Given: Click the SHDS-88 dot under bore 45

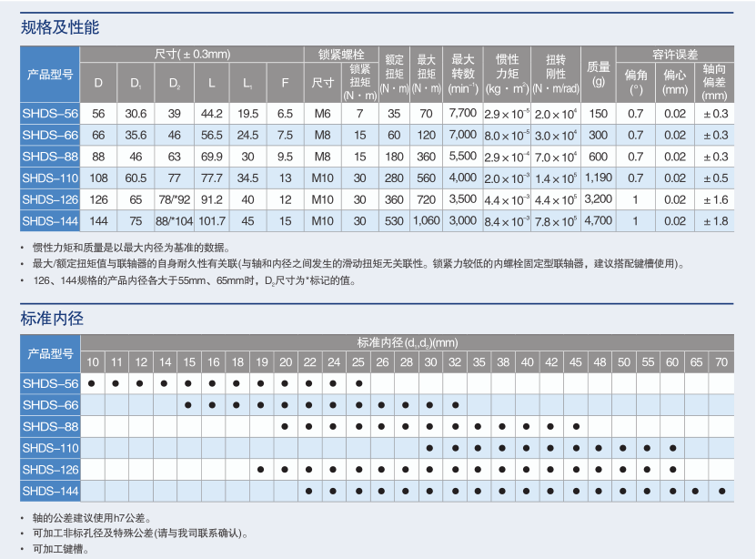Looking at the screenshot, I should pos(576,426).
